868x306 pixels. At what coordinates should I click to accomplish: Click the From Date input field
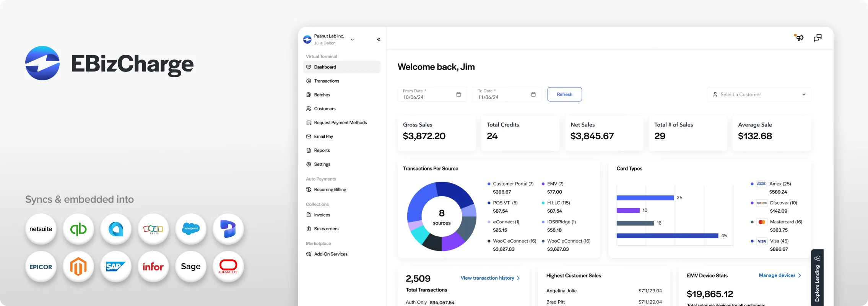click(432, 94)
